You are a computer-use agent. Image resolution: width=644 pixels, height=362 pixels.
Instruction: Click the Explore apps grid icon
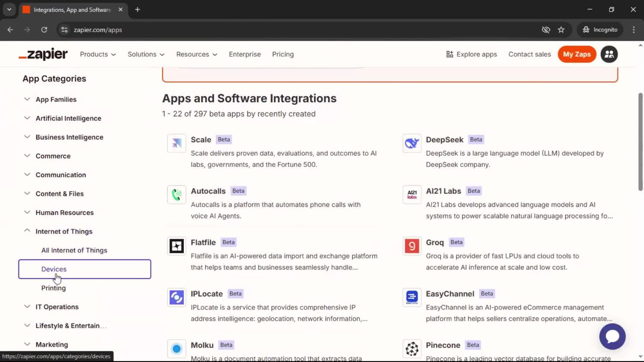coord(449,54)
